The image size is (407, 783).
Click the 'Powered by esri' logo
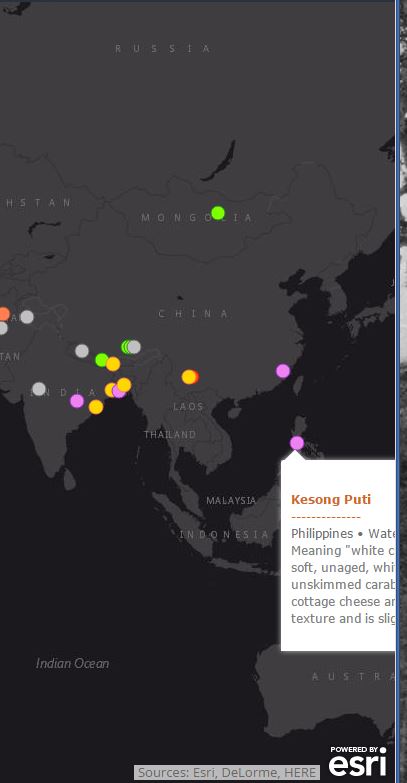[x=358, y=761]
